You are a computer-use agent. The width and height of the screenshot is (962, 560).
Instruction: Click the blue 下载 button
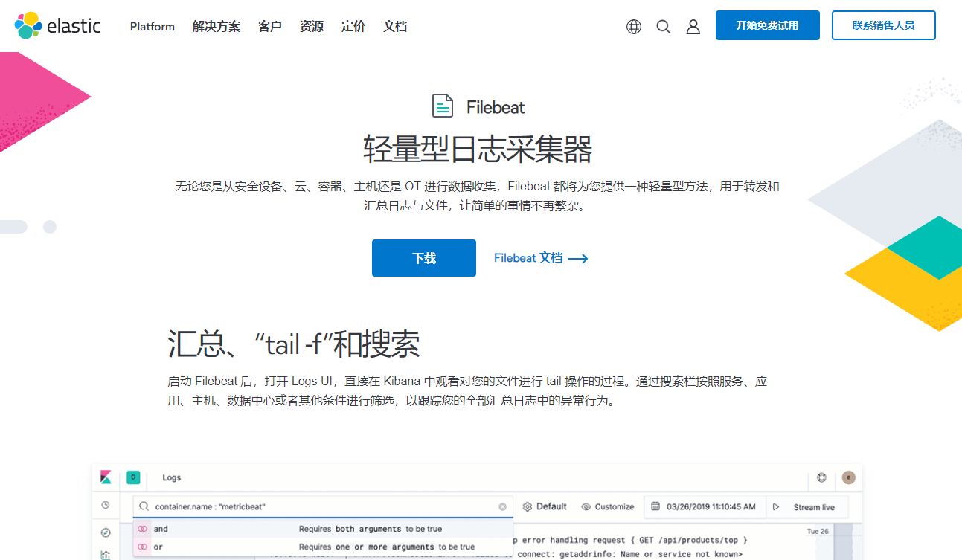424,258
